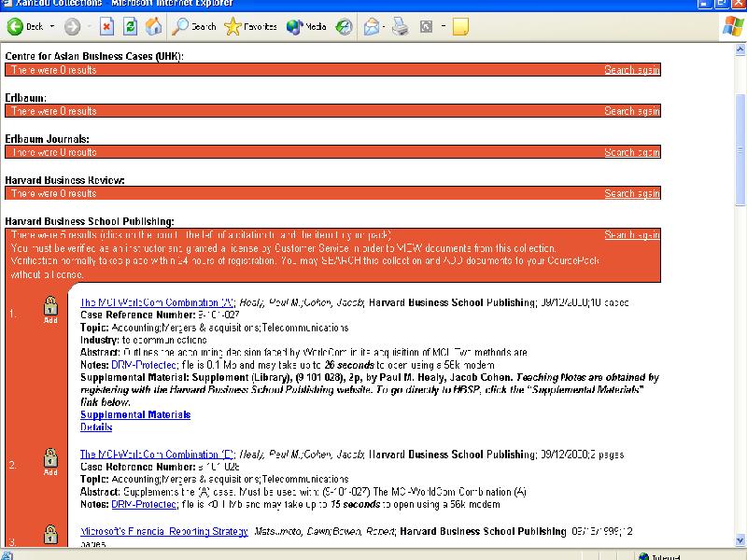Open The MCI WorldCom Combination (A) link
Screen dimensions: 747x560
pos(157,302)
